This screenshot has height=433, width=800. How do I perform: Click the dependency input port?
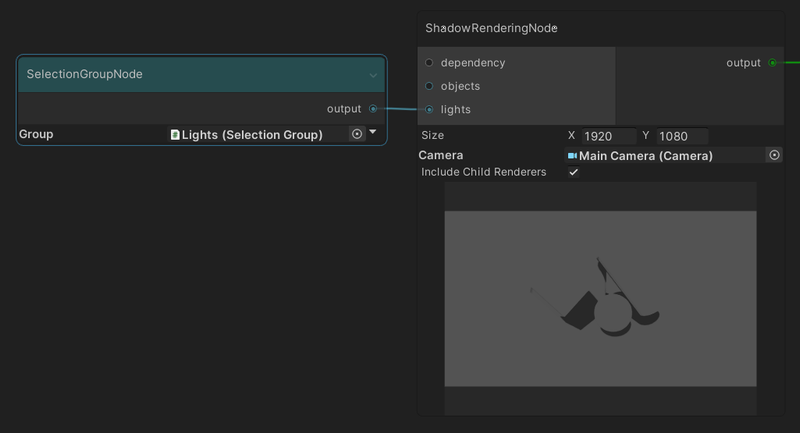pos(429,63)
